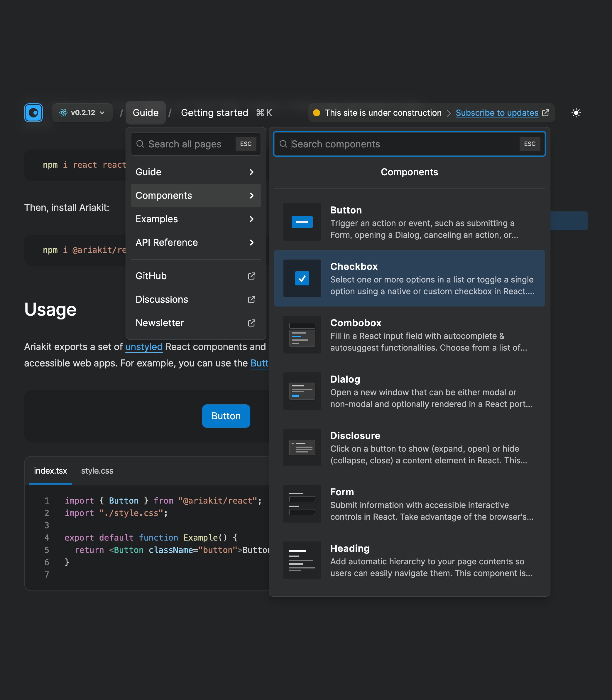612x700 pixels.
Task: Open the Dialog component thumbnail
Action: (x=302, y=391)
